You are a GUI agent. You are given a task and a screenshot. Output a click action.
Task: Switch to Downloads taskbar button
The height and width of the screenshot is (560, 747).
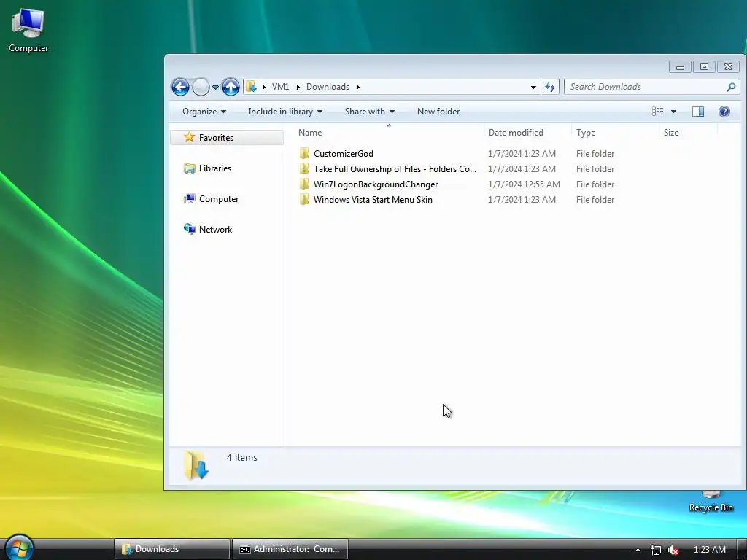172,549
